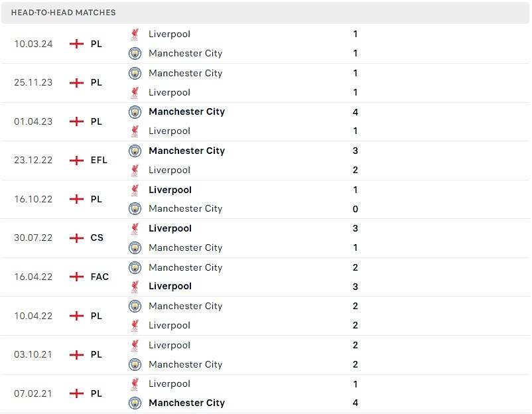This screenshot has height=414, width=532.
Task: Click Liverpool crest in 30.07.22 CS match
Action: point(135,228)
